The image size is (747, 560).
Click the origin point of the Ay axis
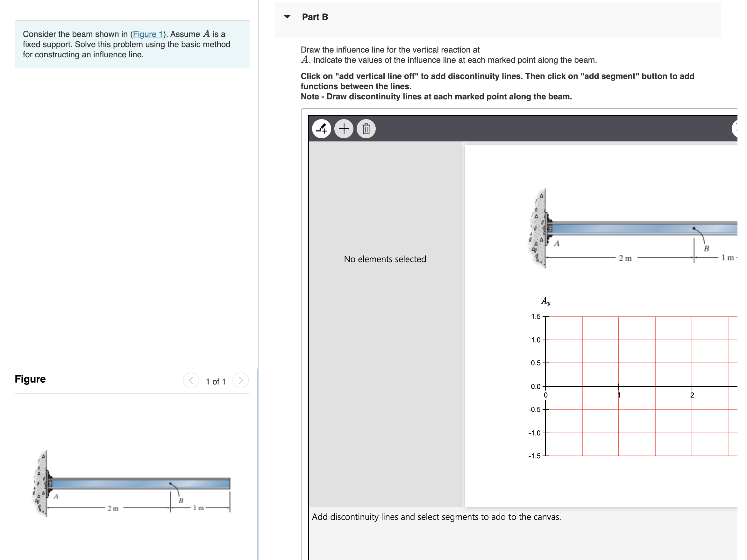(545, 386)
